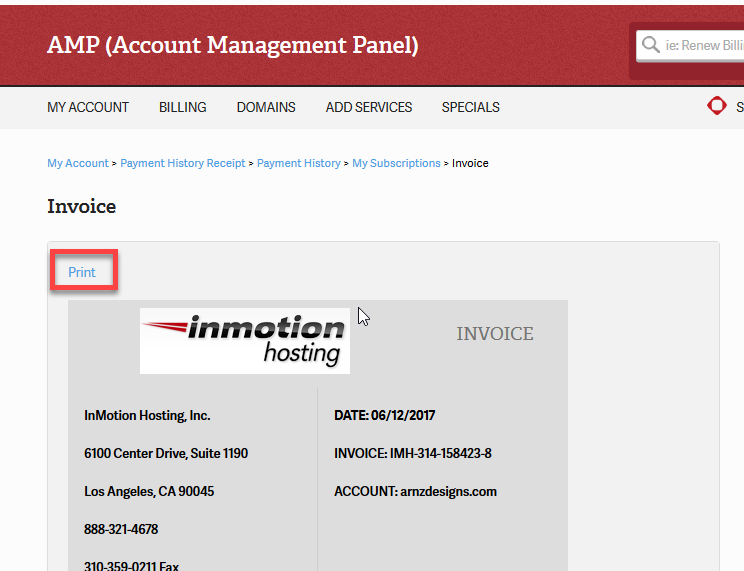The image size is (744, 571).
Task: Click the Invoice breadcrumb text
Action: pyautogui.click(x=470, y=163)
